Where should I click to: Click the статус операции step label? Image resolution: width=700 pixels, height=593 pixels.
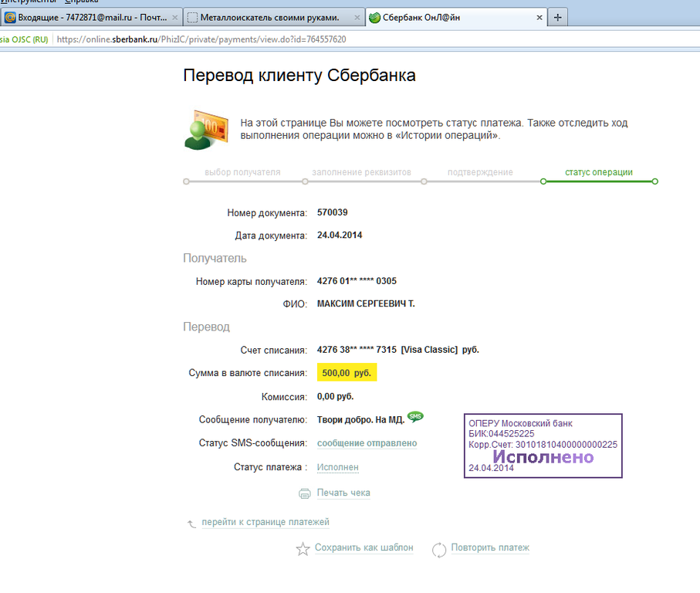click(x=599, y=172)
